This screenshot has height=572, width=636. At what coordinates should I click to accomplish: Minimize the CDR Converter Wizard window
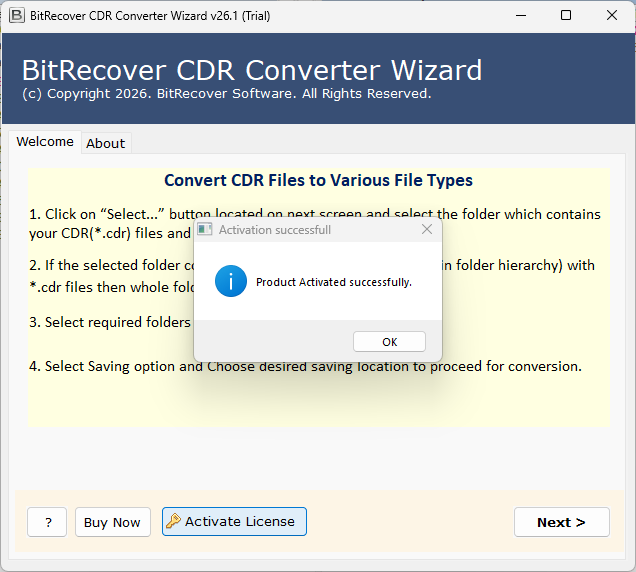coord(521,15)
